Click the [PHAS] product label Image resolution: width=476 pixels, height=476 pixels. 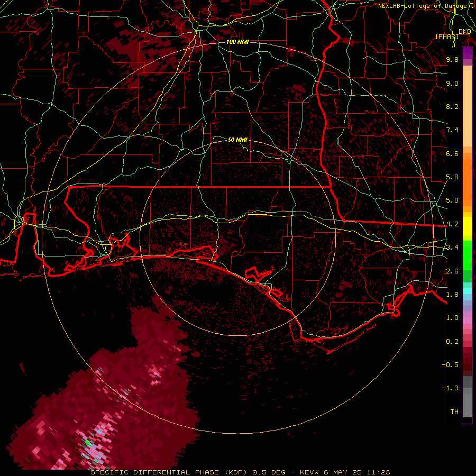(447, 36)
